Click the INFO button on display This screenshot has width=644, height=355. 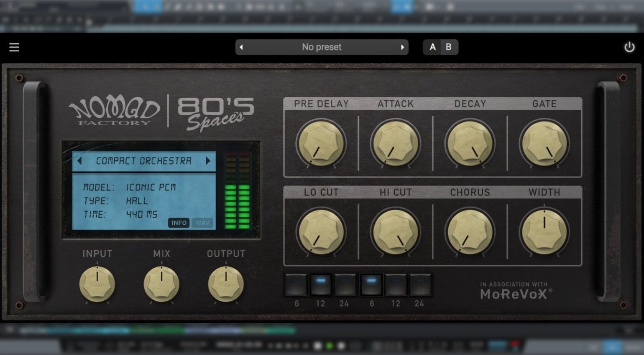(x=179, y=223)
